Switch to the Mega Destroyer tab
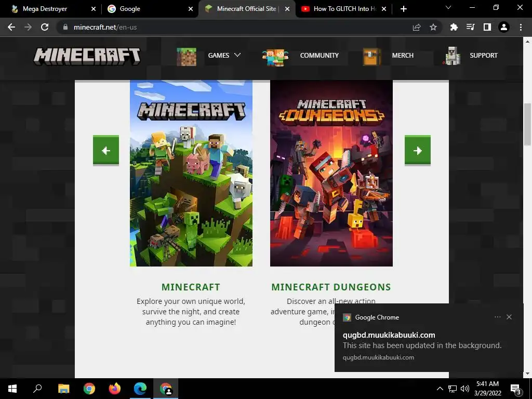The image size is (532, 399). [45, 9]
